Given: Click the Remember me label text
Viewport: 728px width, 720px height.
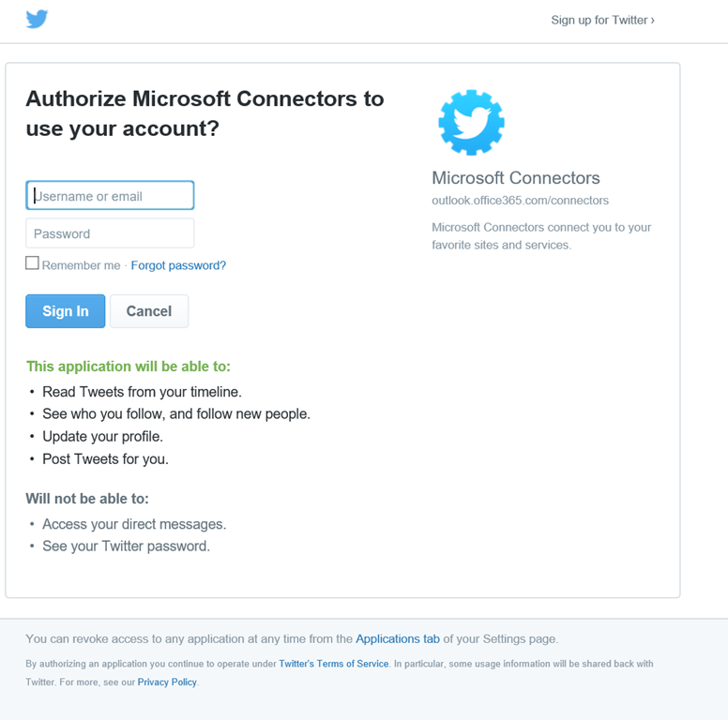Looking at the screenshot, I should tap(82, 265).
